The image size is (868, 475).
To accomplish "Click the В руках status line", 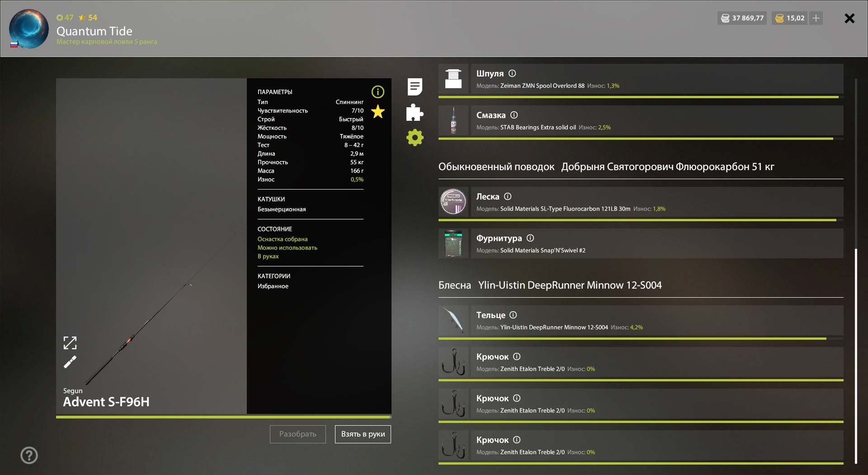I will 268,256.
